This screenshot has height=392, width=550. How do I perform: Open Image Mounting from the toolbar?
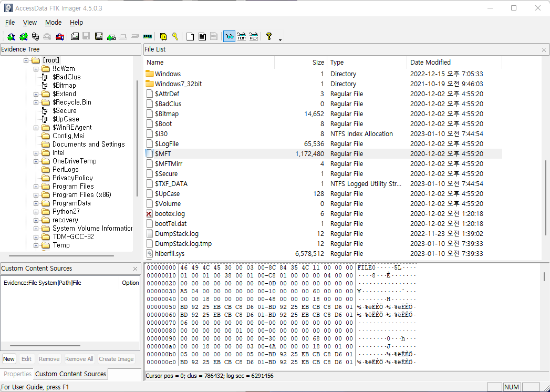click(x=35, y=36)
